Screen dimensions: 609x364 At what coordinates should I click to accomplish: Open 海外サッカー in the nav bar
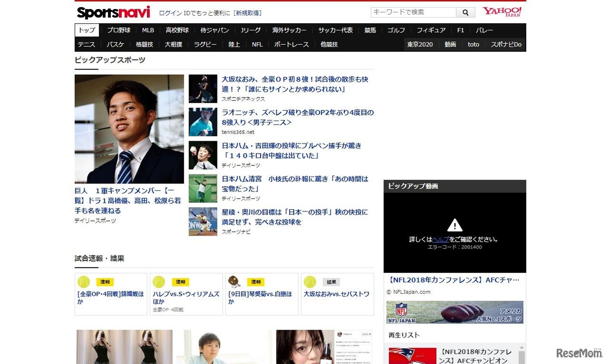289,30
